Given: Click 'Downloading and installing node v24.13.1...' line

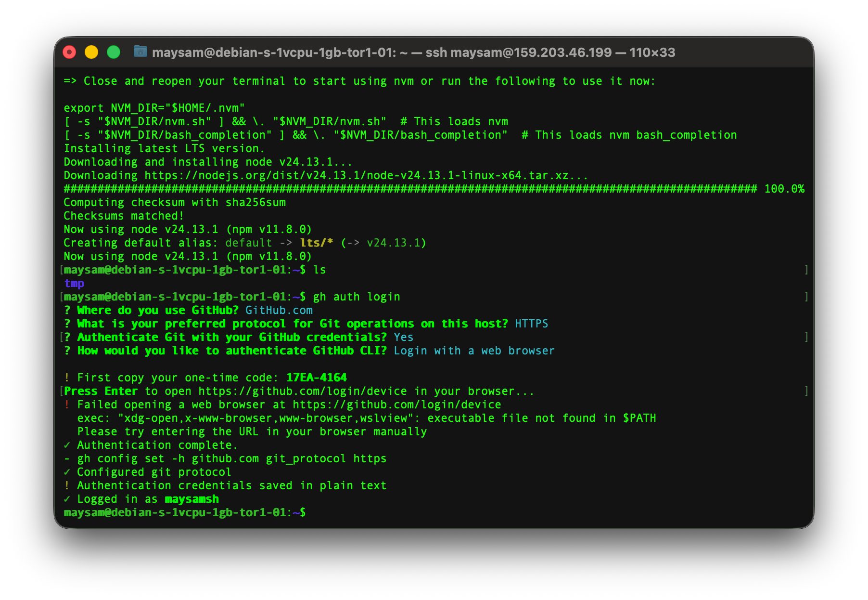Looking at the screenshot, I should pos(208,162).
